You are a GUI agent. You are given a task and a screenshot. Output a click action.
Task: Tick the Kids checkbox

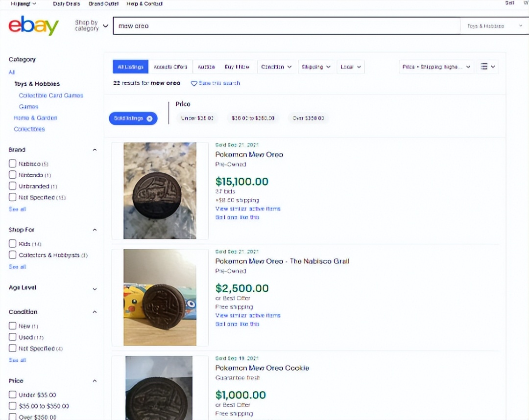pos(13,243)
